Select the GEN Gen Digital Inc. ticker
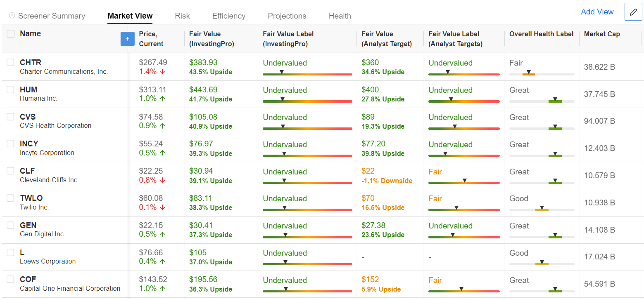 [x=29, y=225]
